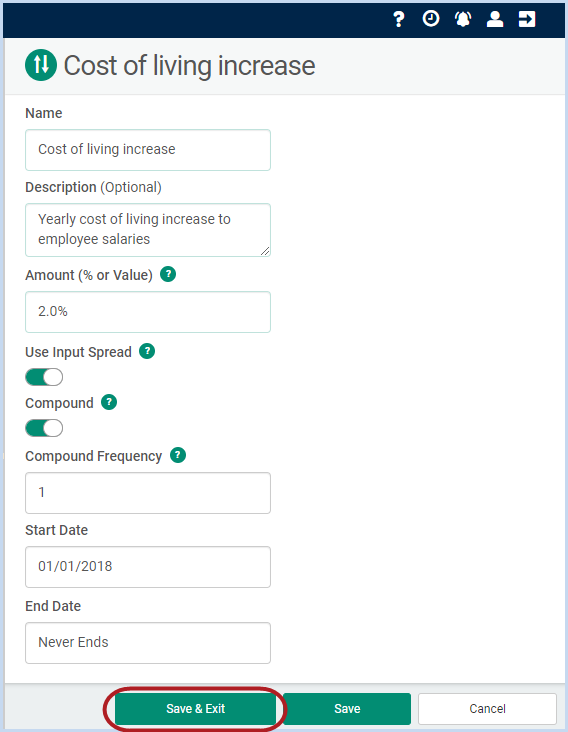Open the help question mark icon in header
The image size is (568, 732).
point(399,19)
